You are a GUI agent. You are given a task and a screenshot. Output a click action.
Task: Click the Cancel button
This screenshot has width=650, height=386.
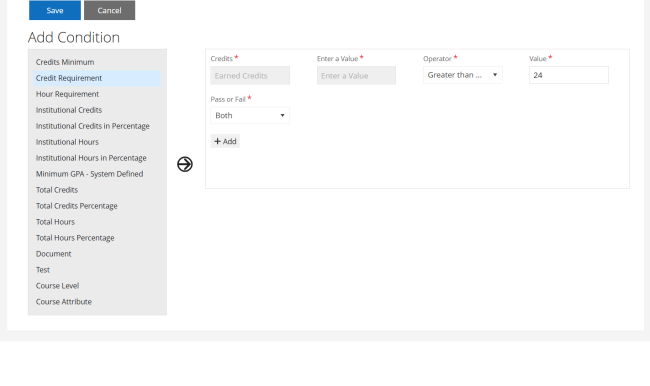(109, 10)
